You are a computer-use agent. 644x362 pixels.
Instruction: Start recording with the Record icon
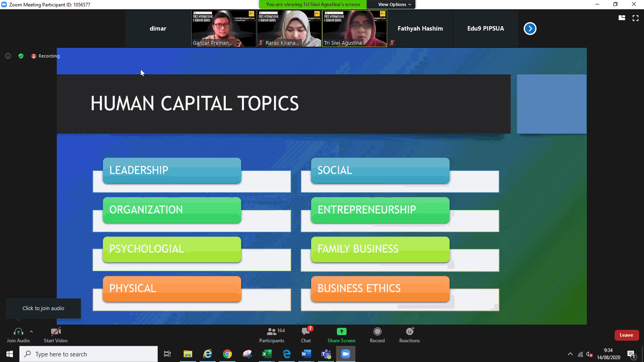point(377,331)
